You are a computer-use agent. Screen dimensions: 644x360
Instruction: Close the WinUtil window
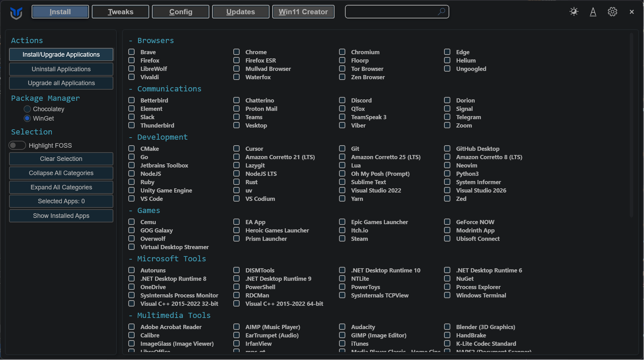coord(632,12)
